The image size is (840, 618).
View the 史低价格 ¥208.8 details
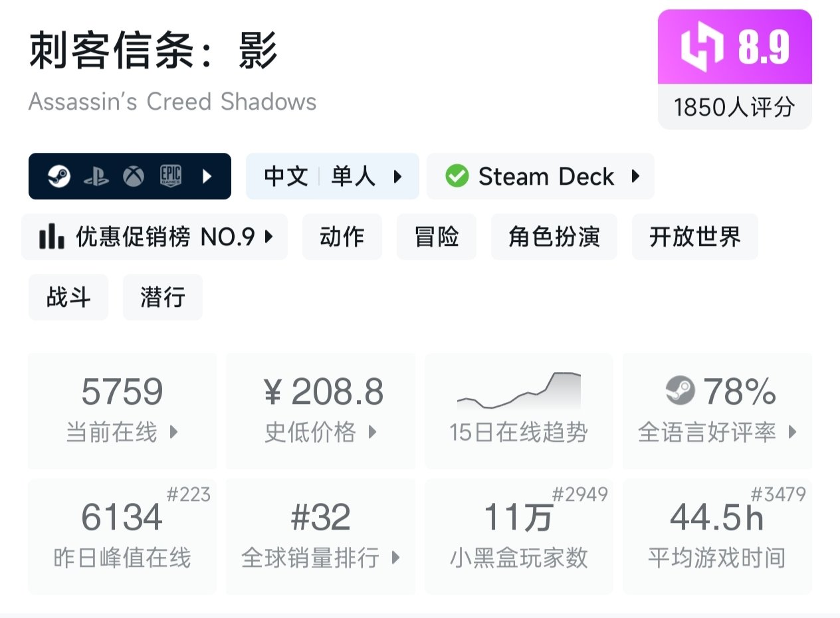320,411
